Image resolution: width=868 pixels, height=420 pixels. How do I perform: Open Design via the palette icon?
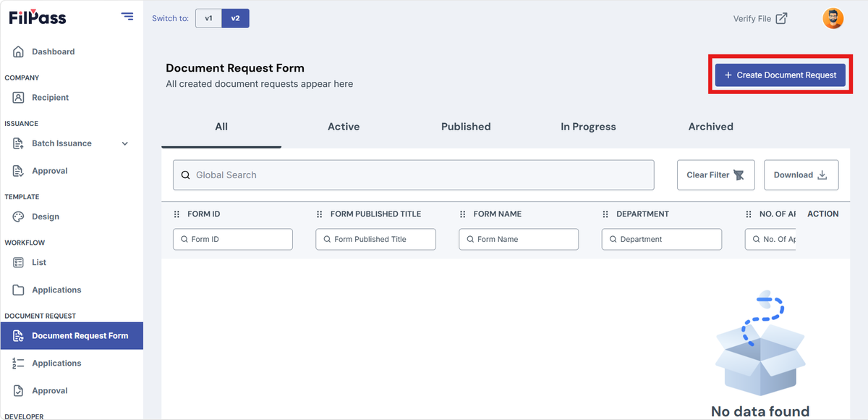click(x=19, y=217)
